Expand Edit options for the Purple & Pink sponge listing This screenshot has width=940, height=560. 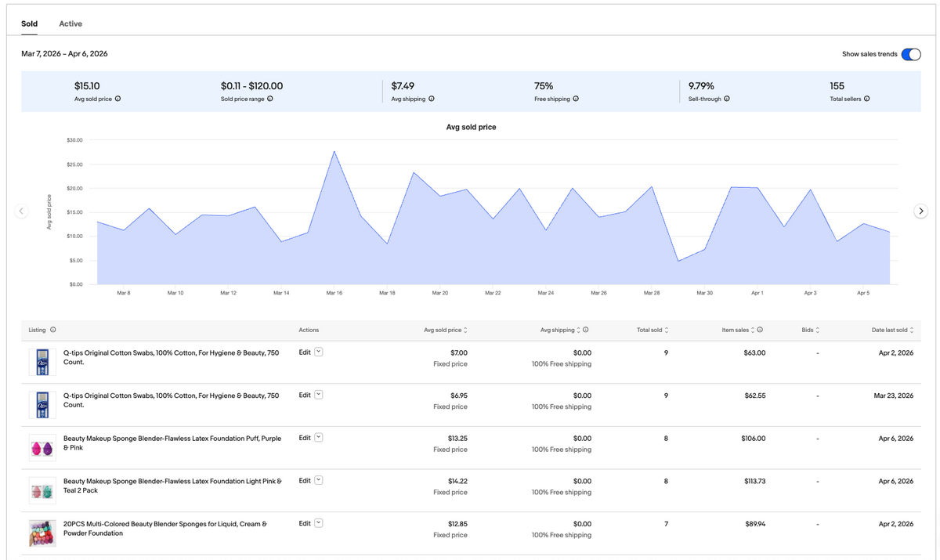pyautogui.click(x=316, y=438)
